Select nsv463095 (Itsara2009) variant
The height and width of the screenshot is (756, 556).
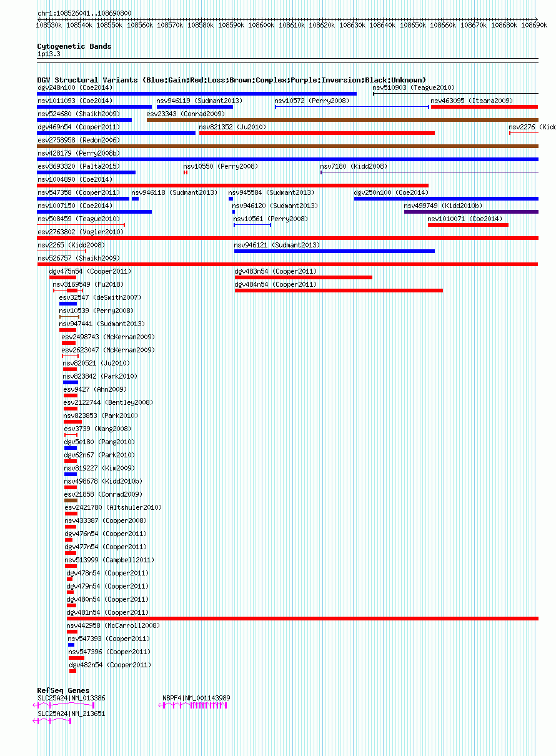[472, 101]
